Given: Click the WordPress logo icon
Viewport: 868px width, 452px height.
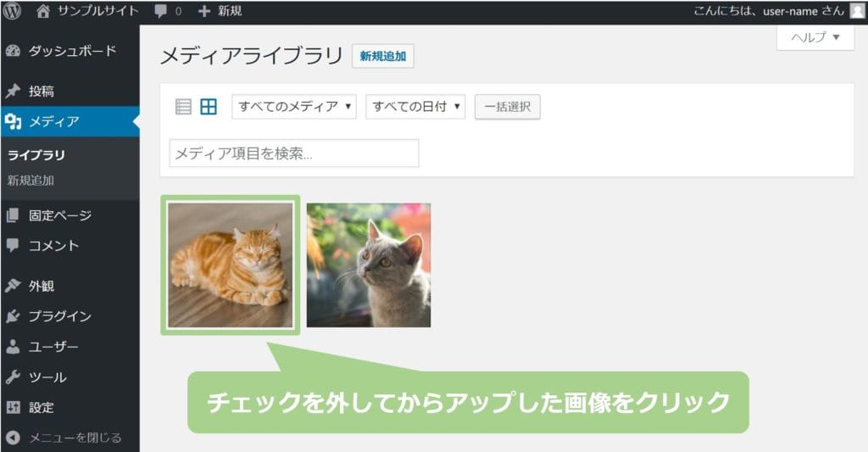Looking at the screenshot, I should (x=12, y=10).
